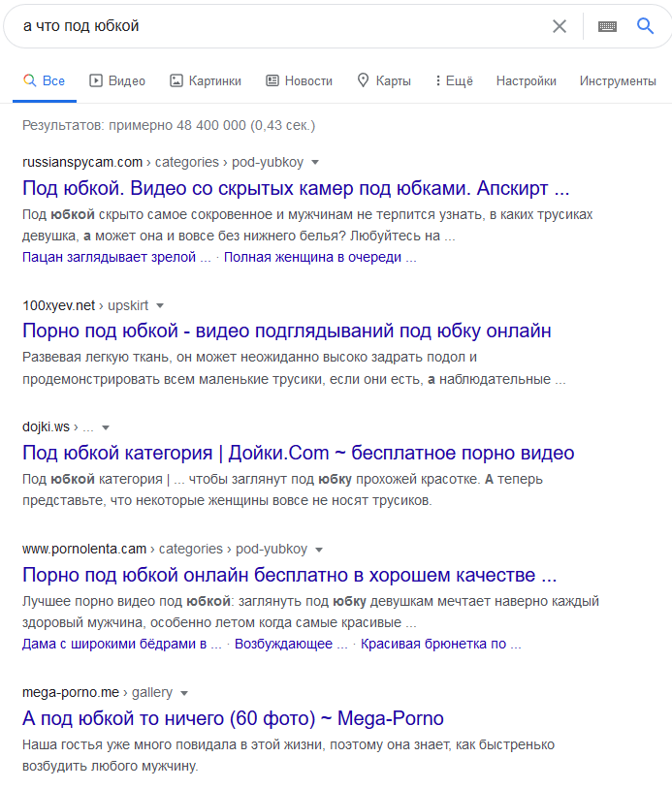Clear the search query with the X icon
The height and width of the screenshot is (789, 672).
tap(560, 26)
